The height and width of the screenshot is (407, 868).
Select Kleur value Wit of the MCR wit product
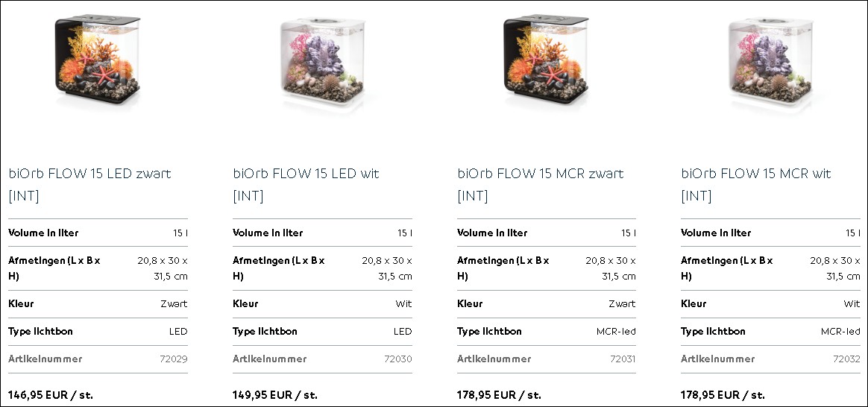tap(852, 303)
